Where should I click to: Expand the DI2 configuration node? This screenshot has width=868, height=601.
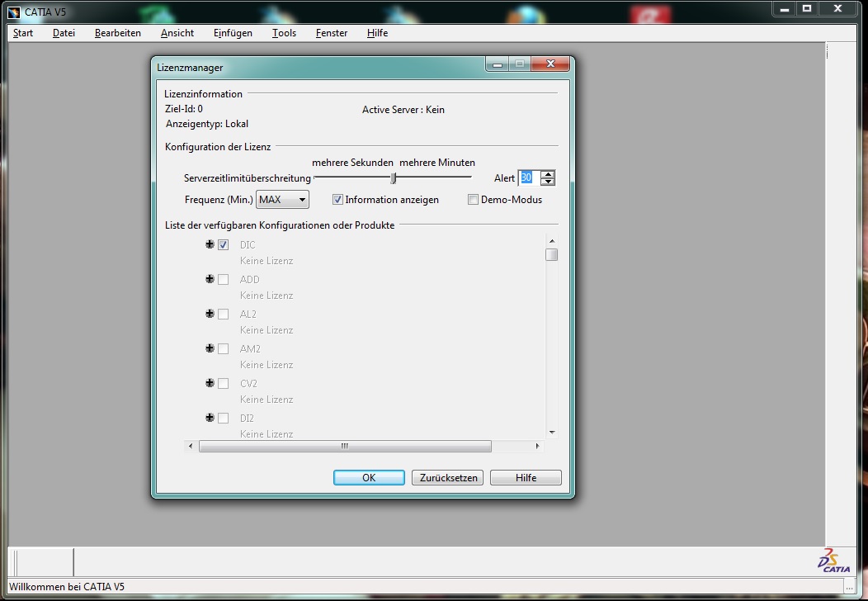click(x=210, y=418)
